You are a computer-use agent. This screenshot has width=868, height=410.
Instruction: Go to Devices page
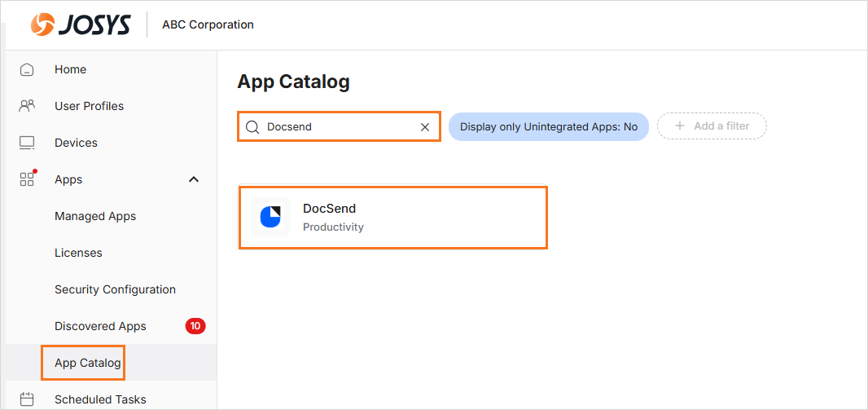pos(76,143)
